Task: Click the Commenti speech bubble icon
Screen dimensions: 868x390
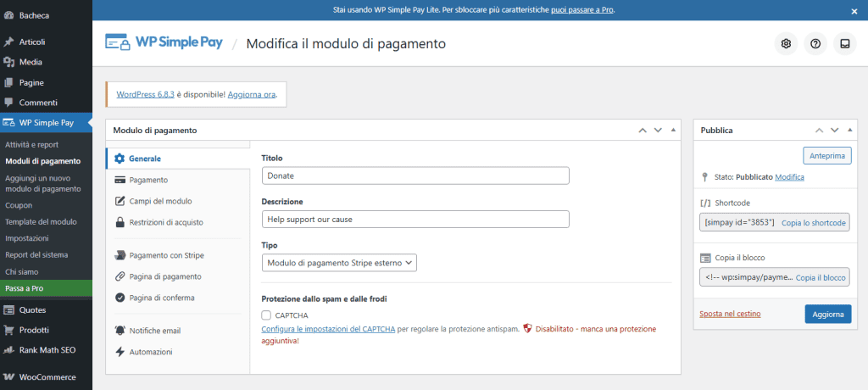Action: click(x=8, y=103)
